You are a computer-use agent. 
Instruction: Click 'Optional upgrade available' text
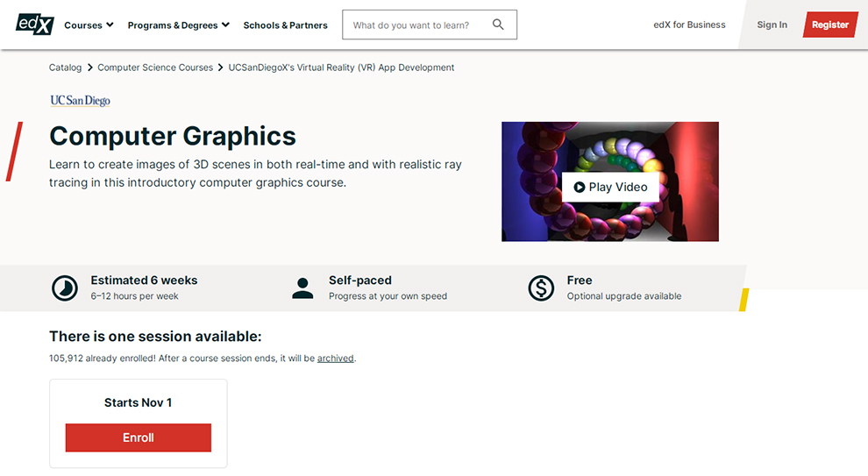pyautogui.click(x=624, y=296)
